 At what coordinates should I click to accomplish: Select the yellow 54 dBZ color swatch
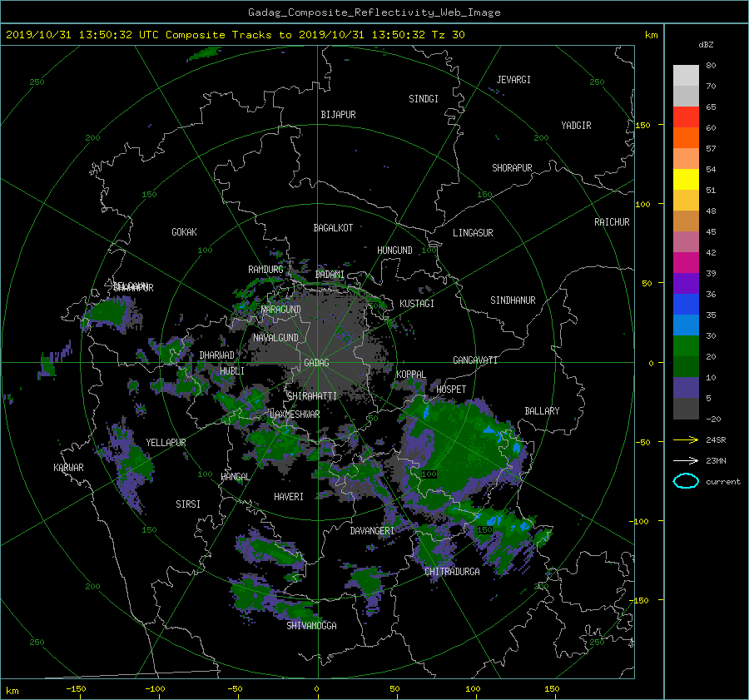coord(686,179)
